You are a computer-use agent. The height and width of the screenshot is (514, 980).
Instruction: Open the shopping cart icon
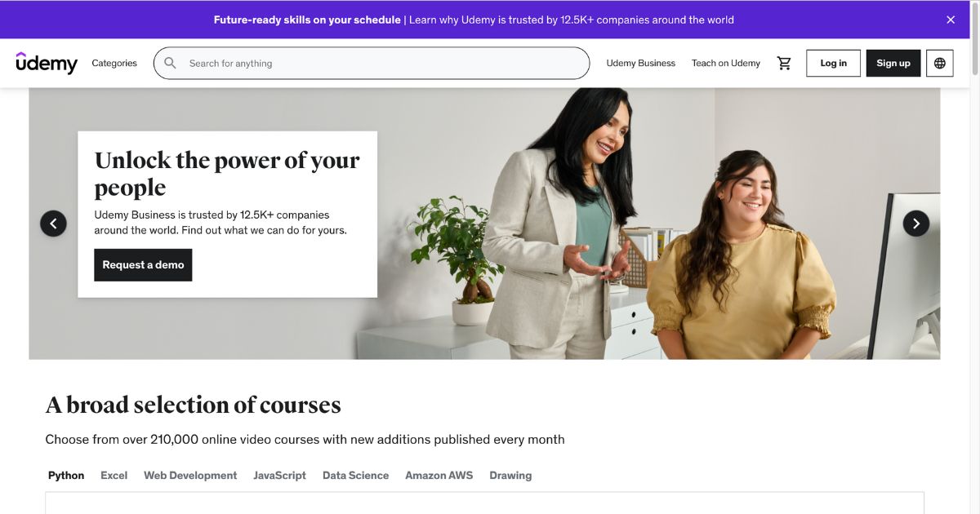point(784,63)
